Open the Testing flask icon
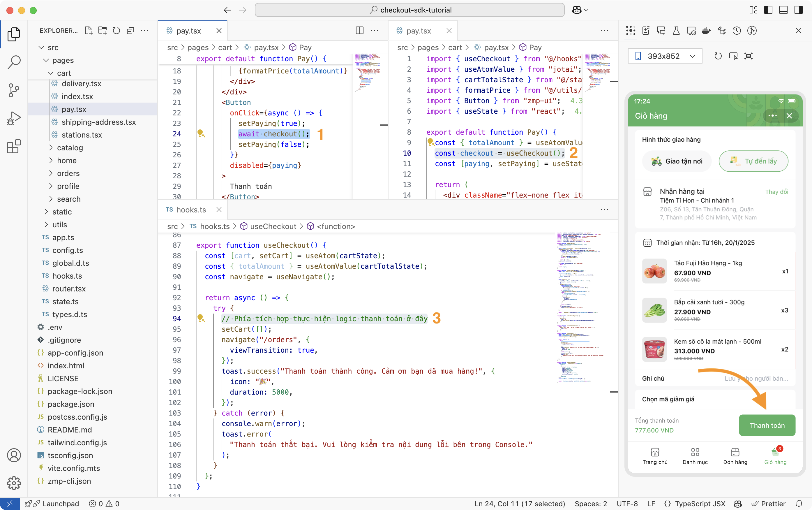812x510 pixels. pyautogui.click(x=676, y=31)
